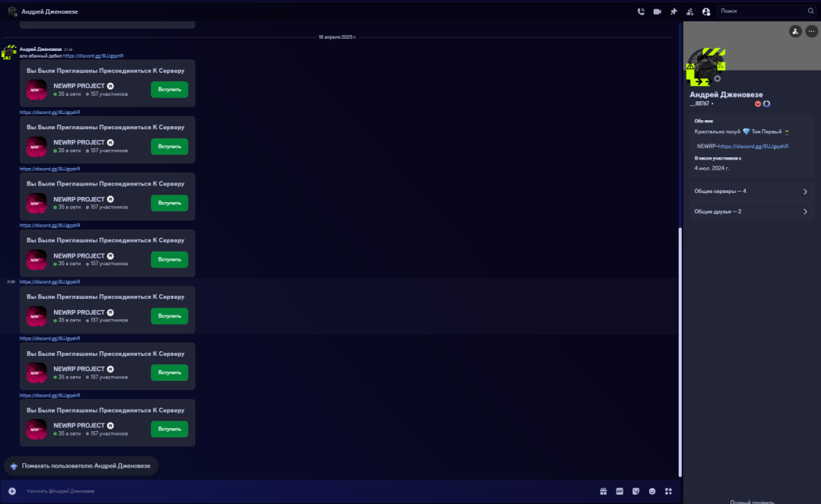Open pinned messages from the header
Viewport: 821px width, 504px height.
(x=674, y=11)
